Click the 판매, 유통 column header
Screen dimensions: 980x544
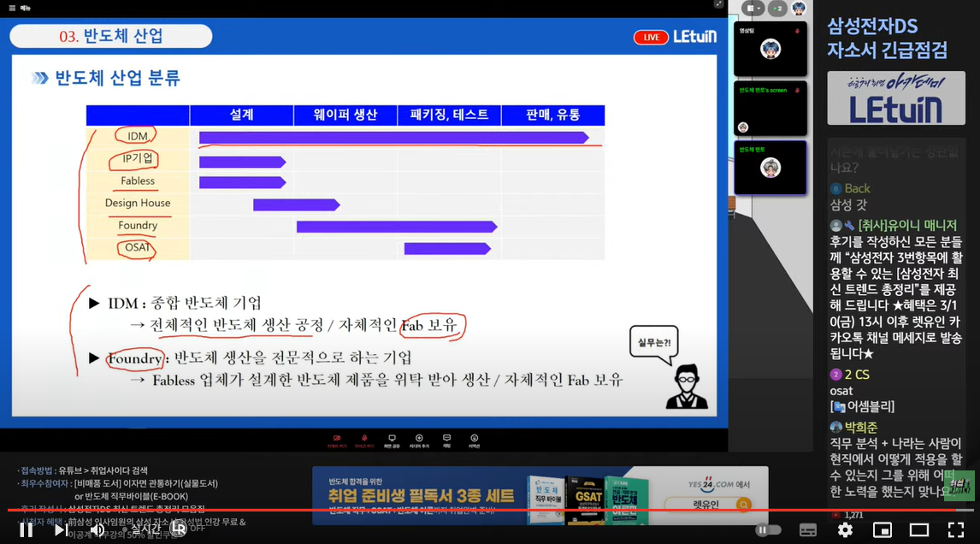pyautogui.click(x=552, y=115)
